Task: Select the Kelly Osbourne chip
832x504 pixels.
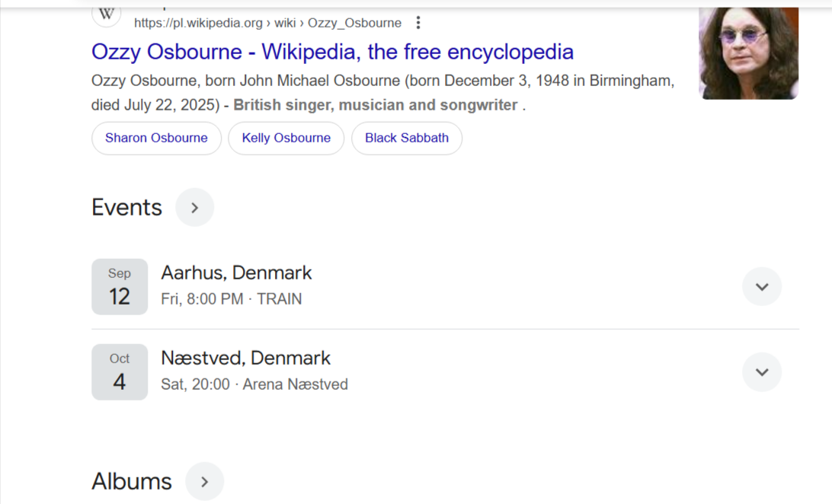Action: coord(286,139)
